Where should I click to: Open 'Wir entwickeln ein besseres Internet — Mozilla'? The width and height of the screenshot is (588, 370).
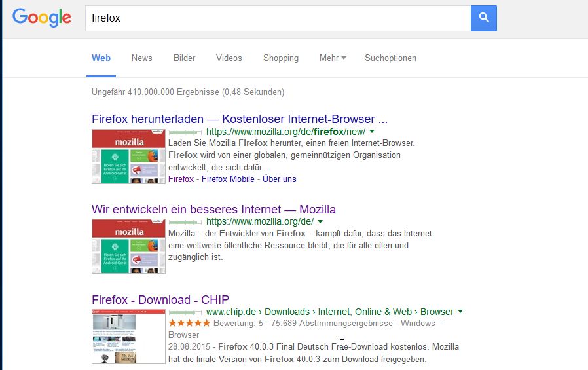click(x=213, y=209)
